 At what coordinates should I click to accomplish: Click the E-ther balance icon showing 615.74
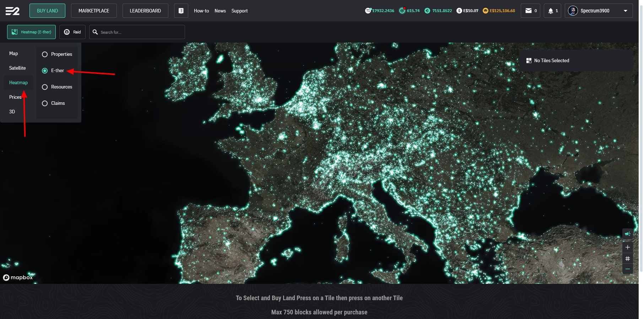point(402,11)
